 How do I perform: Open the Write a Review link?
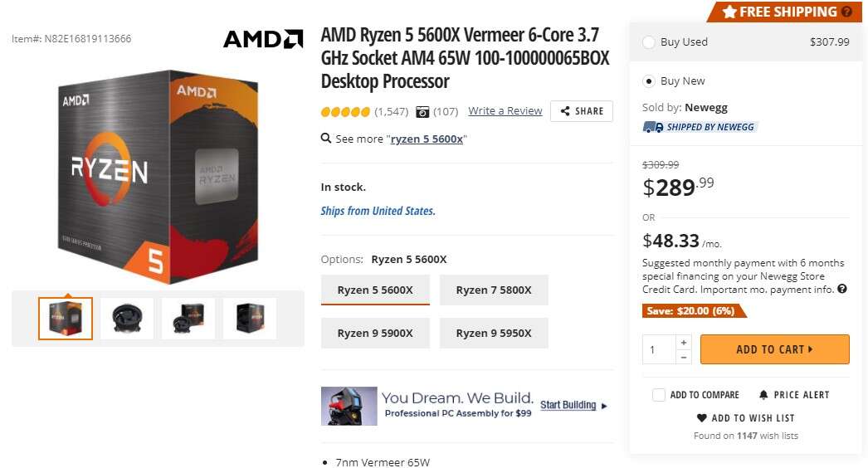coord(505,111)
